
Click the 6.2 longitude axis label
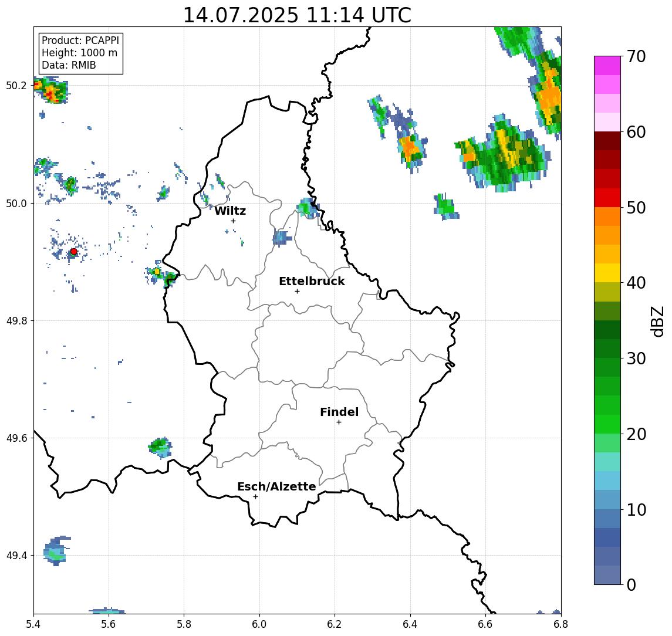(335, 624)
